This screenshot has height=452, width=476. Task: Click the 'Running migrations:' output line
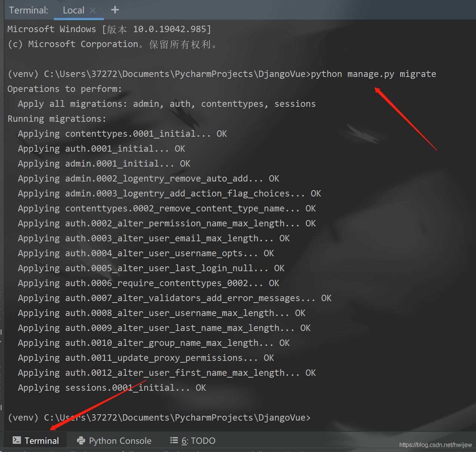pos(57,119)
